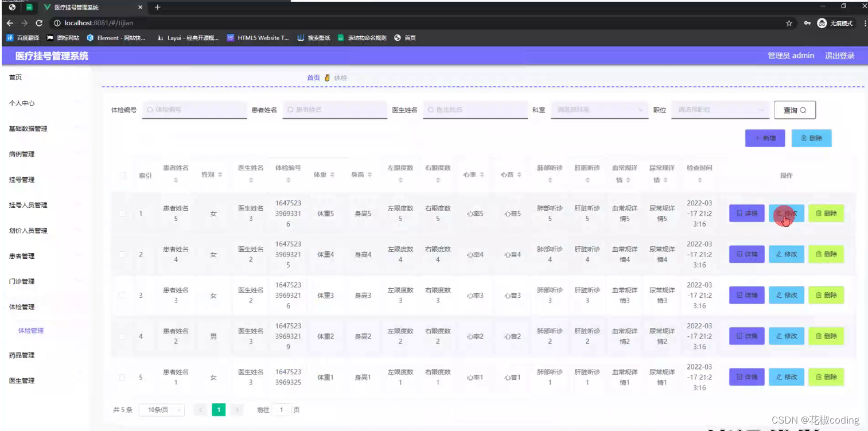Screen dimensions: 868x431
Task: Sort table by 检查时间 column arrows
Action: (x=700, y=180)
